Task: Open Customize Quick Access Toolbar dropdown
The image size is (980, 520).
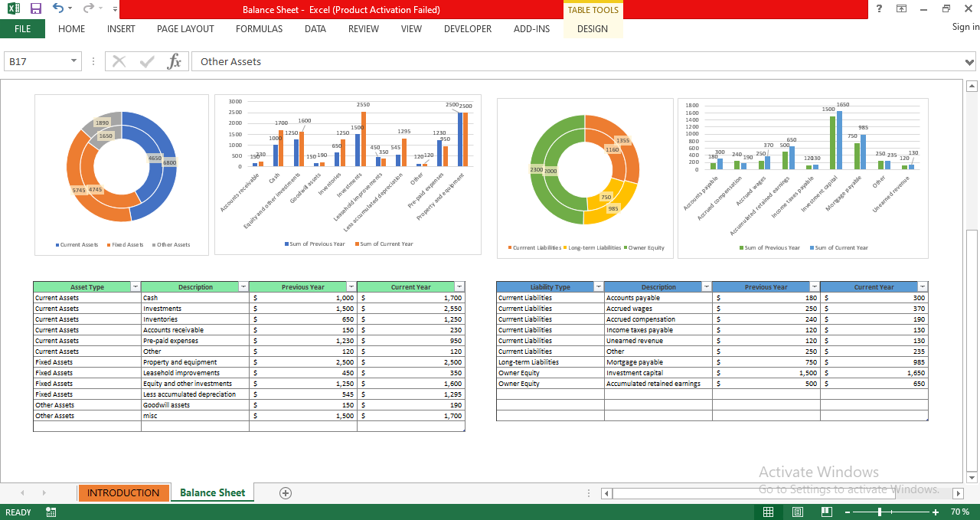Action: [115, 9]
